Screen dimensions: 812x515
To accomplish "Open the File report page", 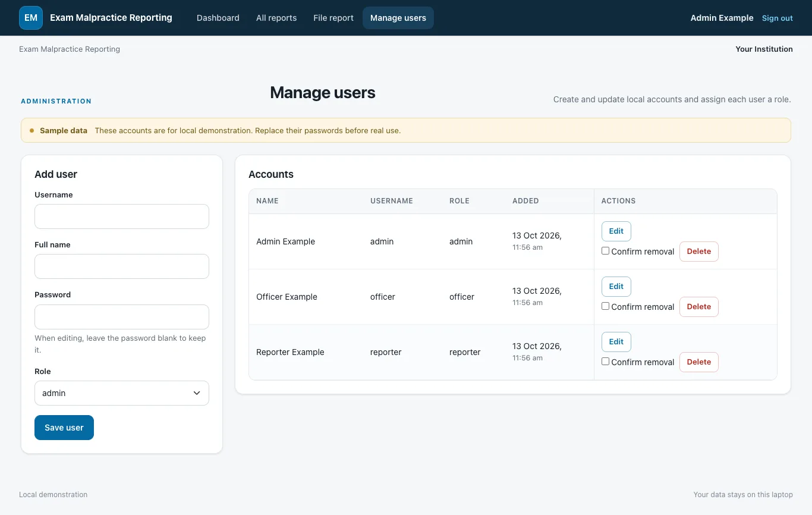I will click(333, 18).
